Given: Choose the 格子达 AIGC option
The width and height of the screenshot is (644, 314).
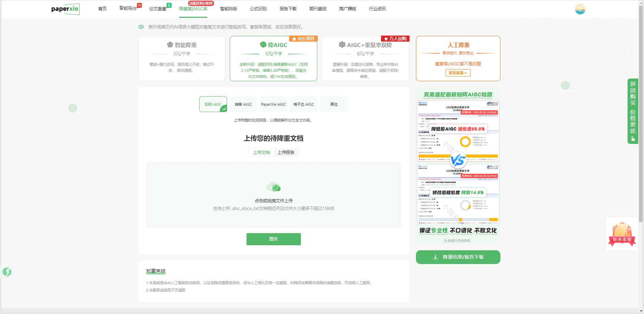Looking at the screenshot, I should (x=304, y=104).
